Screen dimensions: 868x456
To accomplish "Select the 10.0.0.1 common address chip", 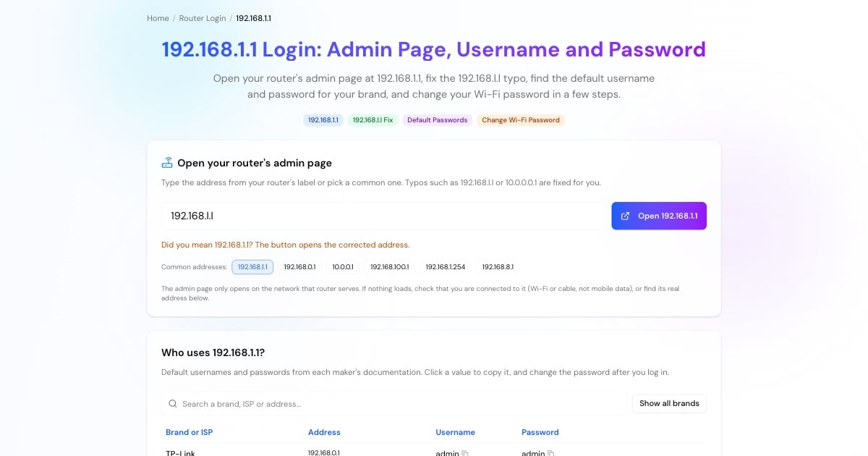I will [x=343, y=267].
